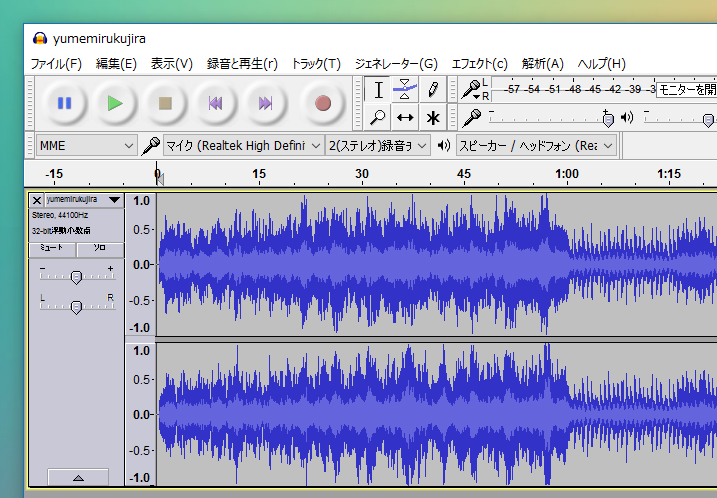Start recording with the red Record button
The height and width of the screenshot is (498, 717).
pyautogui.click(x=323, y=103)
